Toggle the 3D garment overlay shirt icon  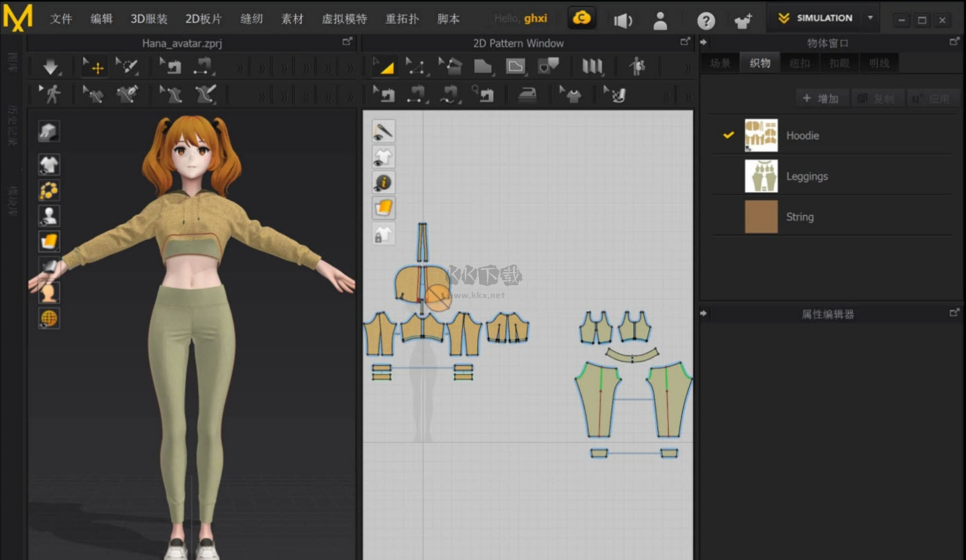pyautogui.click(x=383, y=156)
